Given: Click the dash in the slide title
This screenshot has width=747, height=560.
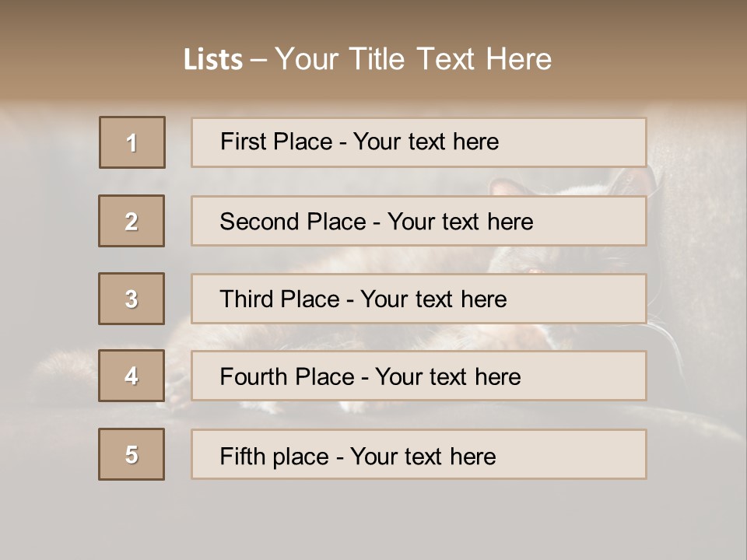Looking at the screenshot, I should click(258, 60).
